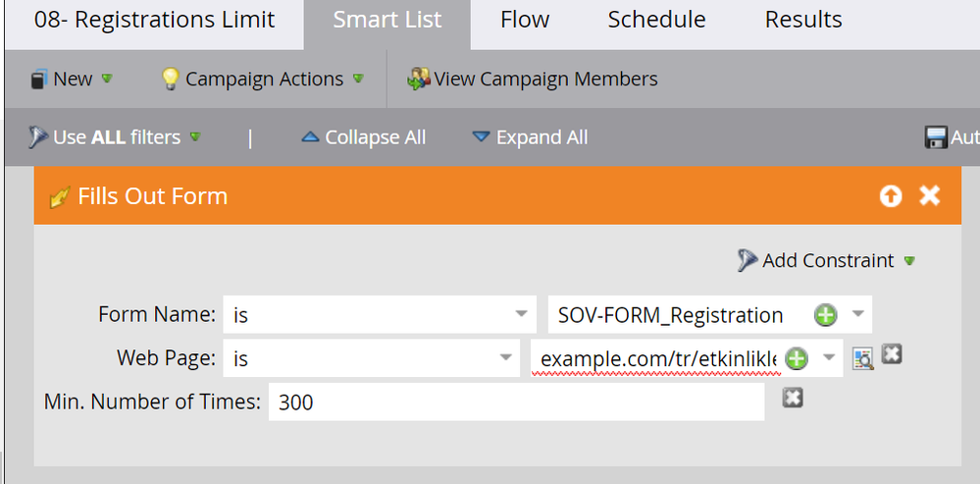Go to the Results tab
Viewport: 980px width, 484px height.
[803, 20]
